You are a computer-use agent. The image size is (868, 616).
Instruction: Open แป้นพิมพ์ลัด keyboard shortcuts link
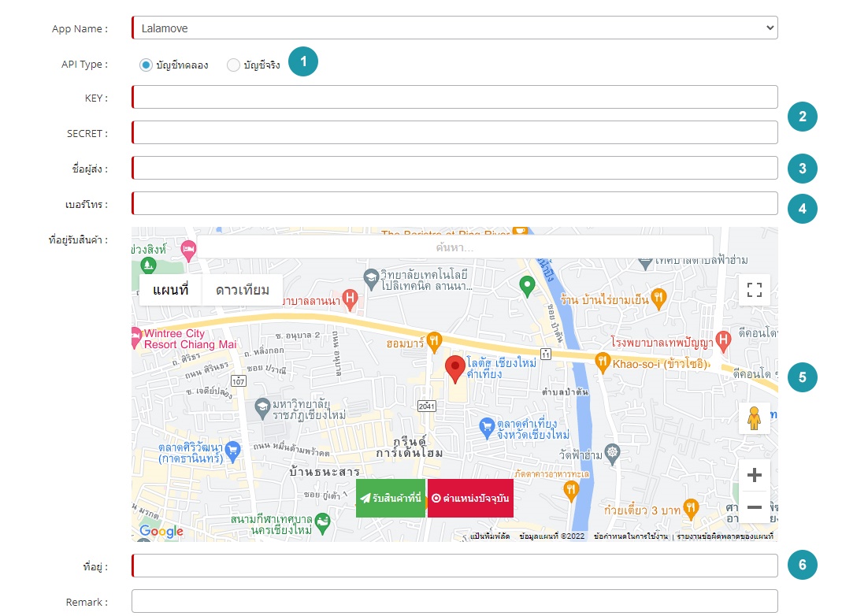pyautogui.click(x=490, y=536)
